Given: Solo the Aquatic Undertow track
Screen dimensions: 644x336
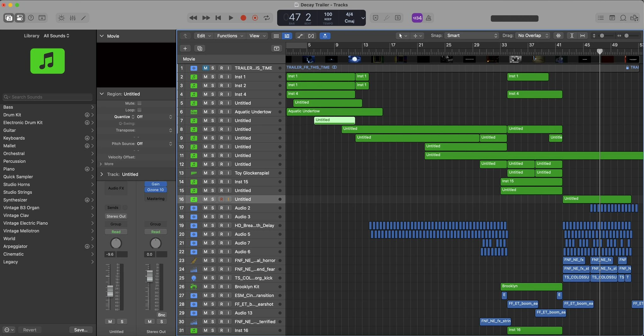Looking at the screenshot, I should coord(213,112).
